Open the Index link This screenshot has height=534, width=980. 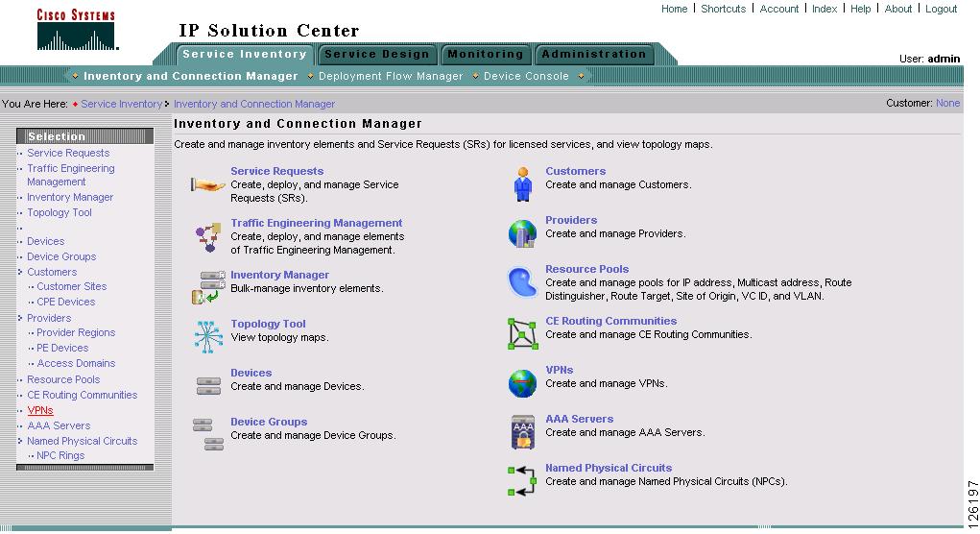point(825,9)
